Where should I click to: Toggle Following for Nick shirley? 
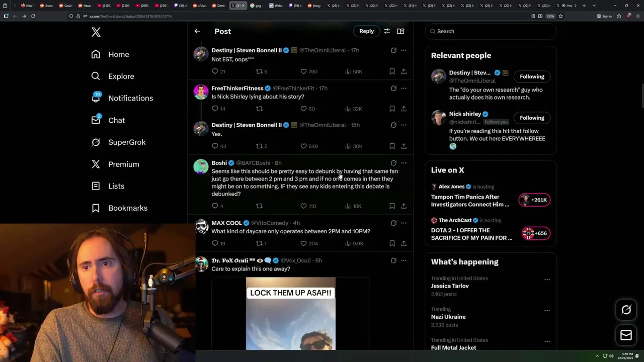point(532,118)
